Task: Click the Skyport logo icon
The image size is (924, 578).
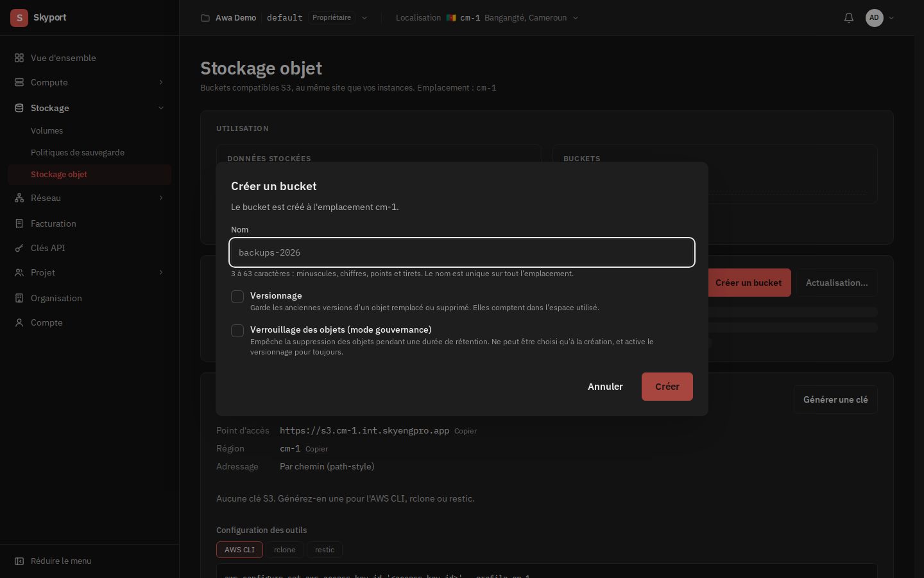Action: (x=19, y=18)
